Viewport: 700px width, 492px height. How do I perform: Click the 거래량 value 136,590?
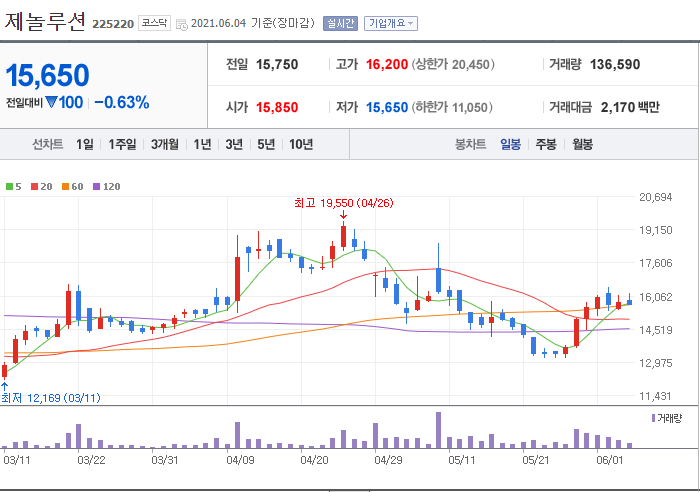click(615, 64)
